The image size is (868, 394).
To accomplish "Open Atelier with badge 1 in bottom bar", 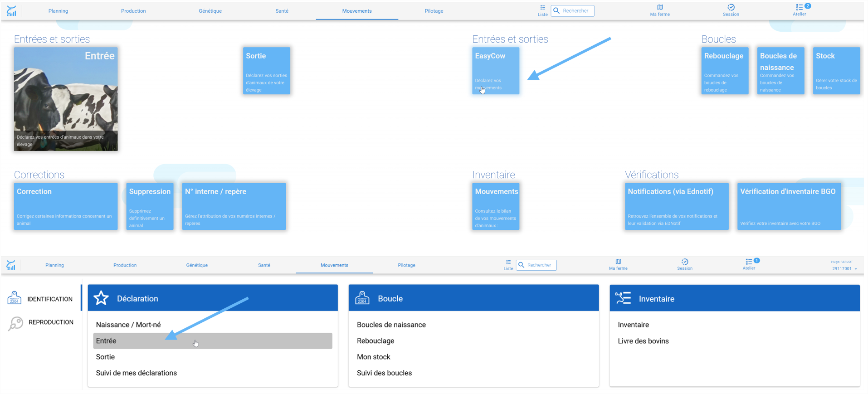I will point(750,264).
